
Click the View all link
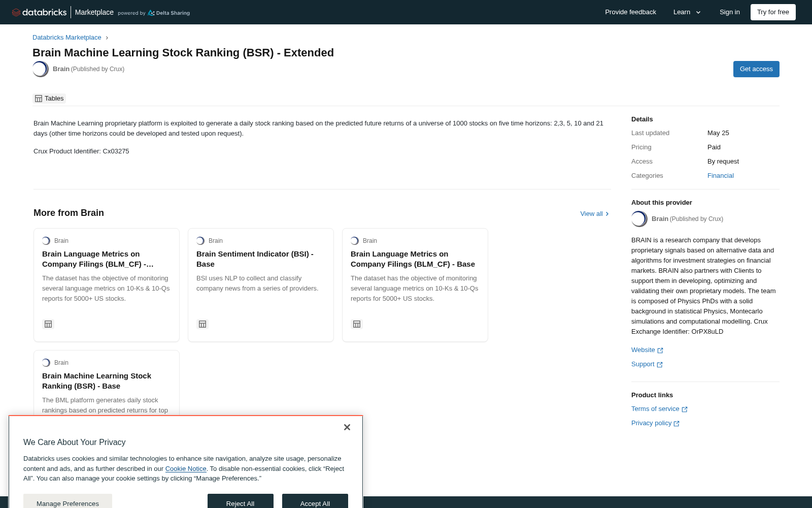pyautogui.click(x=594, y=214)
